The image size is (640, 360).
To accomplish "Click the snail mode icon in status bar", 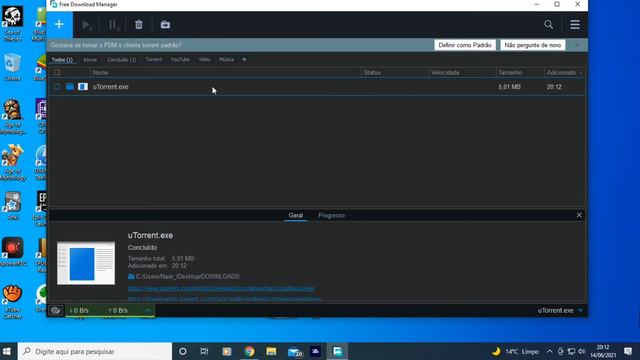I will click(56, 311).
